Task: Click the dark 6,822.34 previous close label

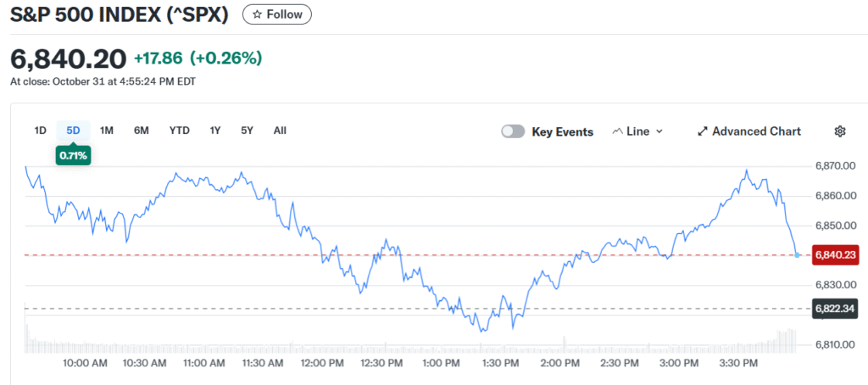Action: point(836,309)
